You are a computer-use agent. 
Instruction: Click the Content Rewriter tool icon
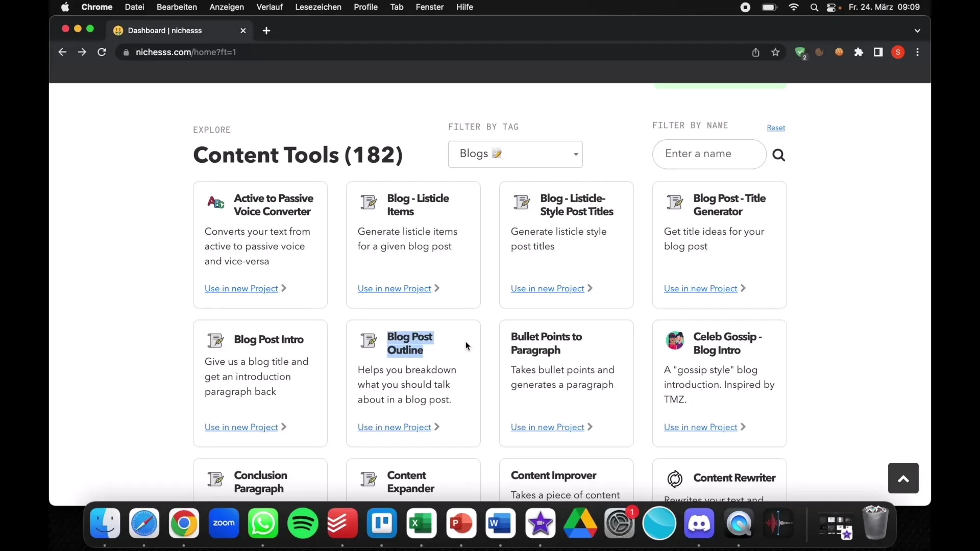pyautogui.click(x=674, y=479)
